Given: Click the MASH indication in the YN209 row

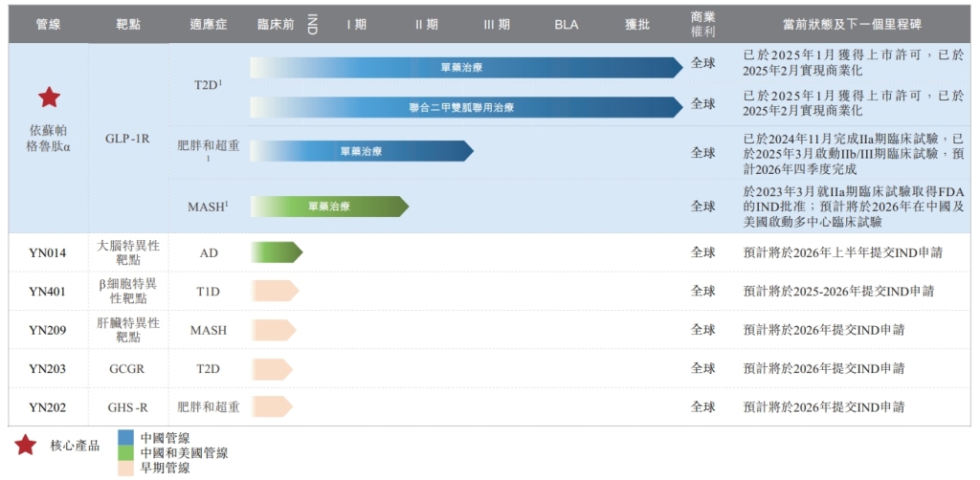Looking at the screenshot, I should 209,330.
